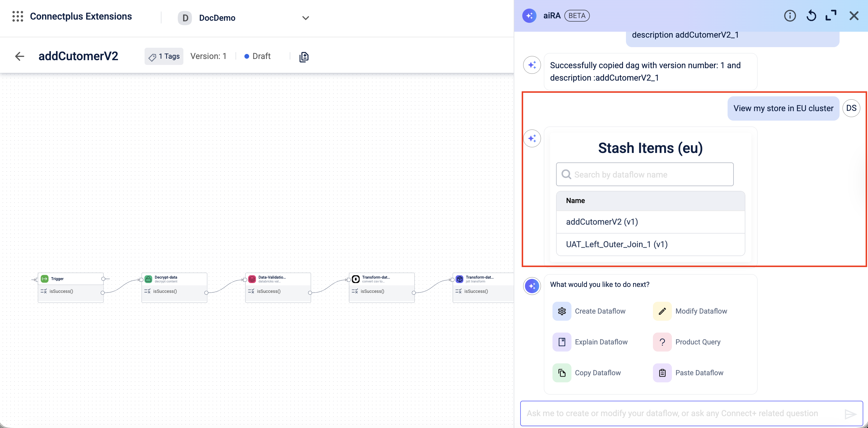This screenshot has width=868, height=428.
Task: Open UAT_Left_Outer_Join_1 (v1) stash item
Action: tap(616, 244)
